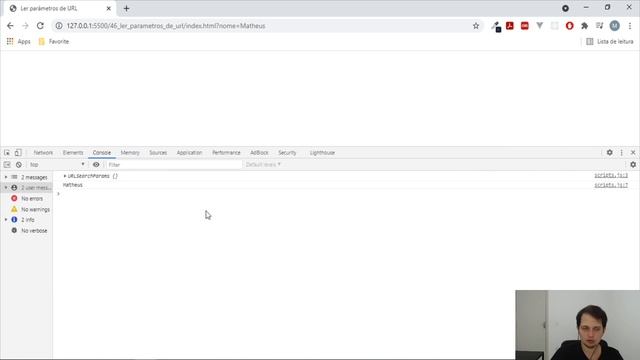Image resolution: width=640 pixels, height=360 pixels.
Task: Switch to the Network tab
Action: tap(43, 153)
